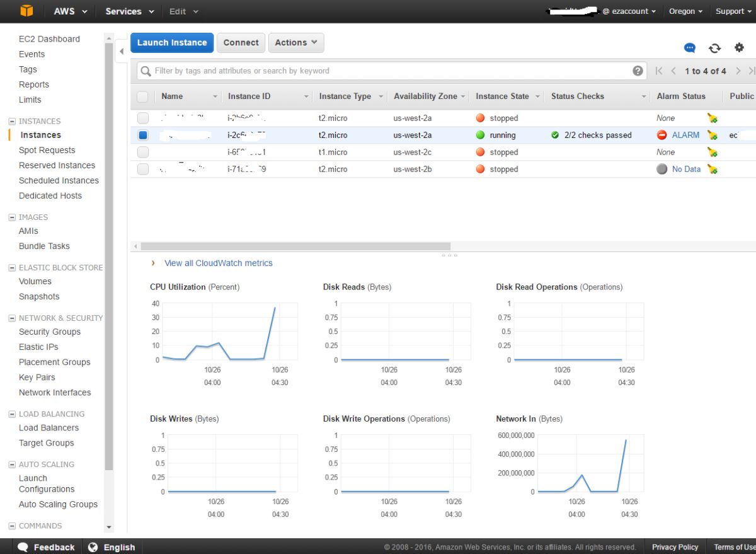756x554 pixels.
Task: Select the first stopped t2.micro instance checkbox
Action: point(143,118)
